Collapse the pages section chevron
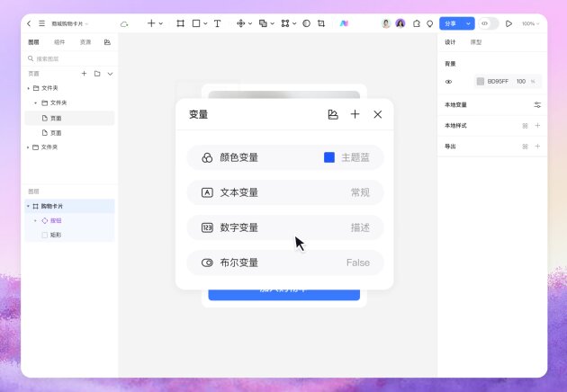Image resolution: width=567 pixels, height=392 pixels. click(111, 74)
